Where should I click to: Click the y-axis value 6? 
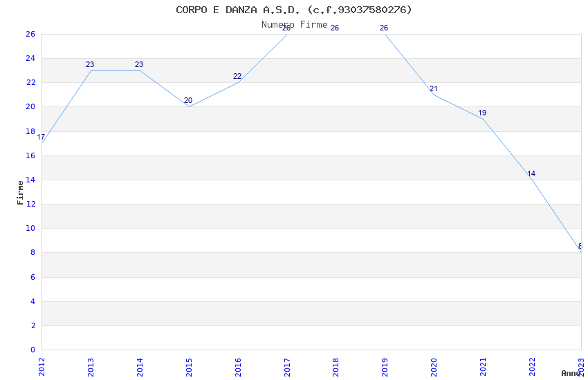coord(33,277)
